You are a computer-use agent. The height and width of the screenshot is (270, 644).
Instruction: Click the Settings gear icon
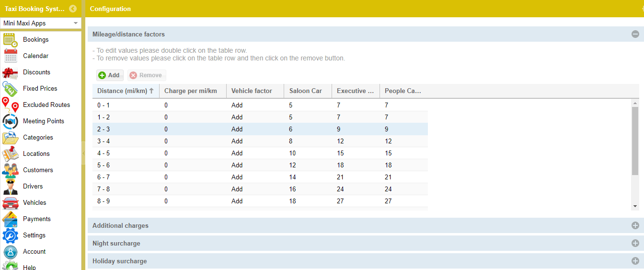tap(11, 235)
